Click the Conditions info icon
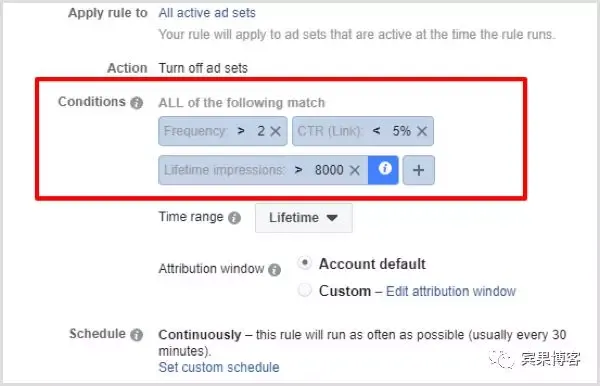The width and height of the screenshot is (600, 386). (136, 103)
